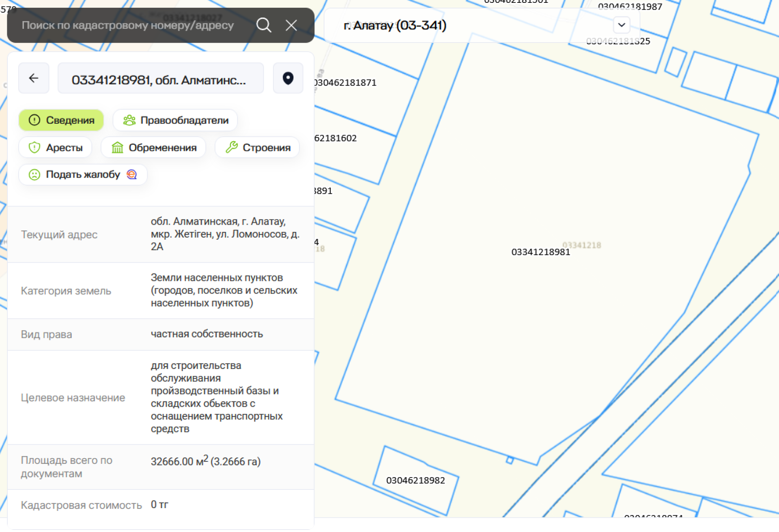Open the Обременения tab
The image size is (779, 532).
[x=153, y=148]
